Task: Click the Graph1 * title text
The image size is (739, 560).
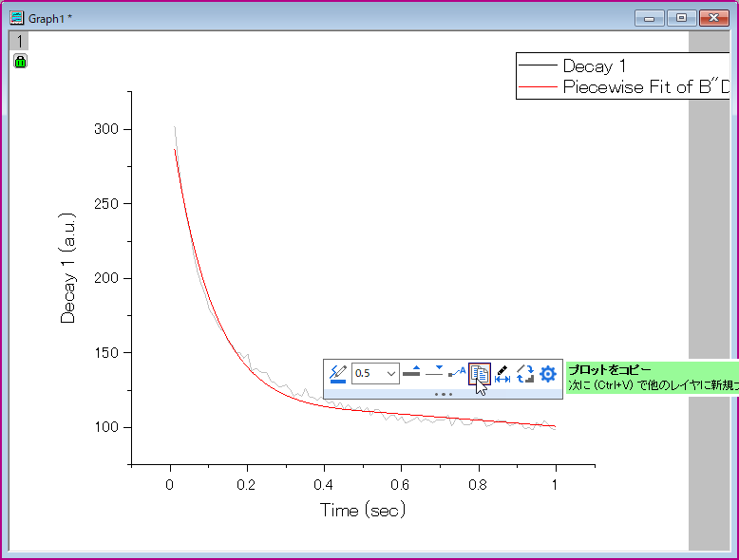Action: pyautogui.click(x=50, y=18)
